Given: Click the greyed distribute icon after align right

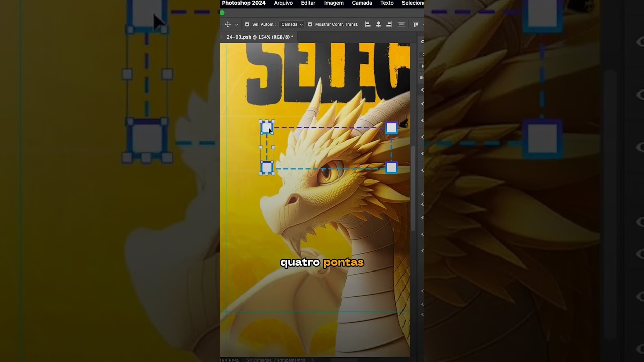Looking at the screenshot, I should tap(401, 24).
